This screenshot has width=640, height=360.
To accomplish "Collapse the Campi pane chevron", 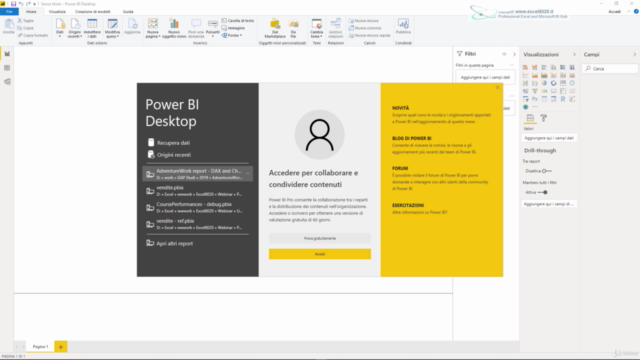I will click(635, 54).
